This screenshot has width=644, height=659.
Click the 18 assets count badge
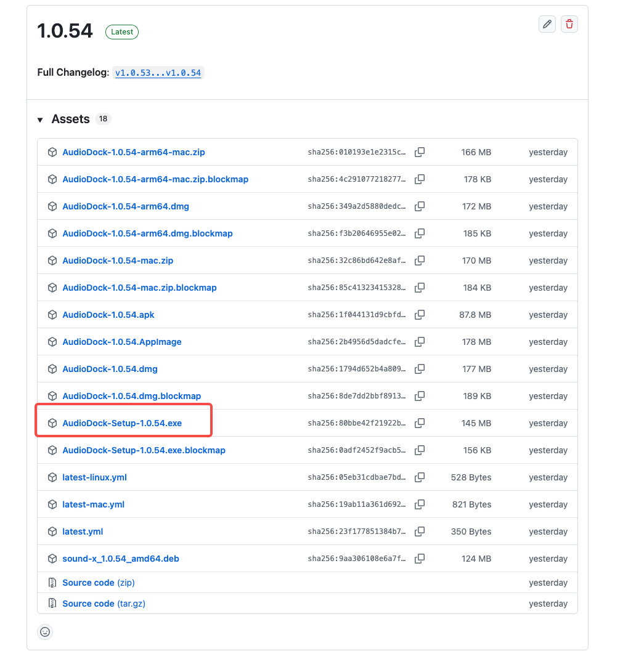[x=103, y=119]
